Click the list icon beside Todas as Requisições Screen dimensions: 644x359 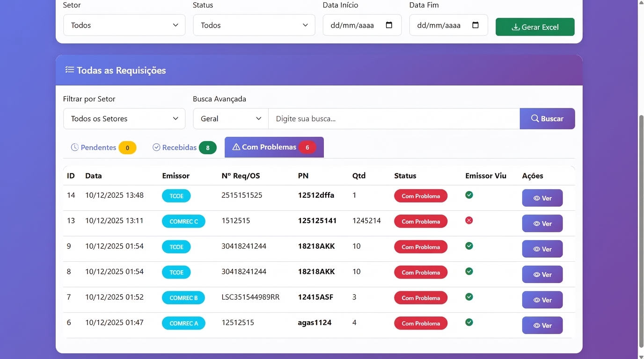coord(69,69)
